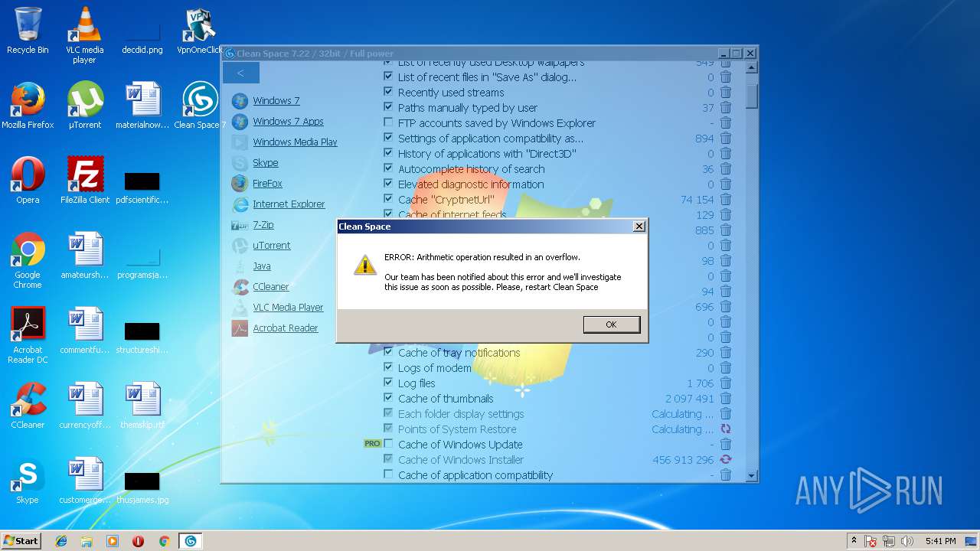Open Skype desktop shortcut

(28, 481)
